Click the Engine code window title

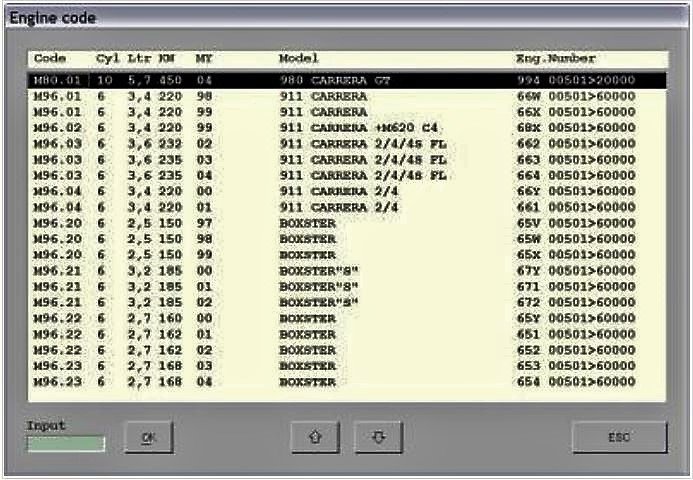click(x=53, y=18)
